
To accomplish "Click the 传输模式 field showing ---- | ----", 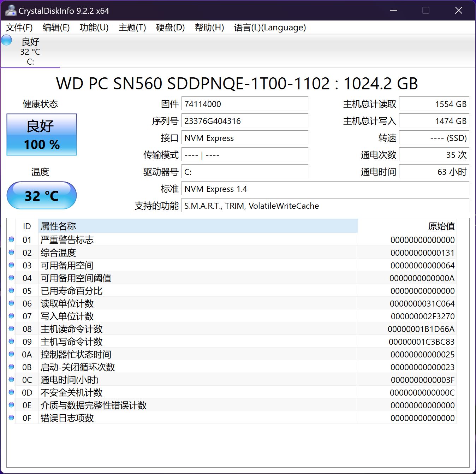I will (x=245, y=155).
